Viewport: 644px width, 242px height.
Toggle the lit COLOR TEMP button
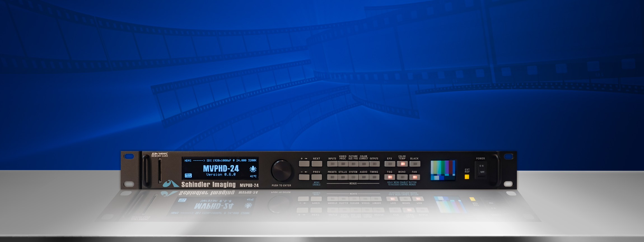click(402, 164)
